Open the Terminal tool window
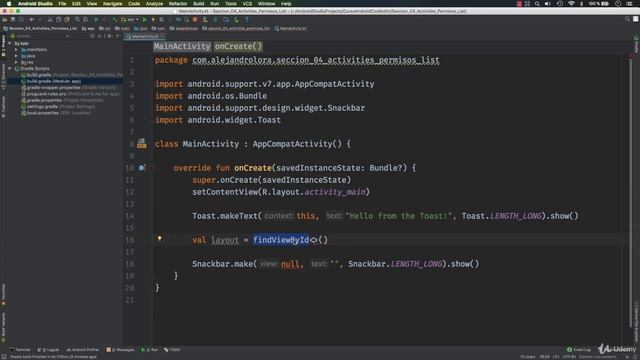This screenshot has height=360, width=640. coord(20,350)
